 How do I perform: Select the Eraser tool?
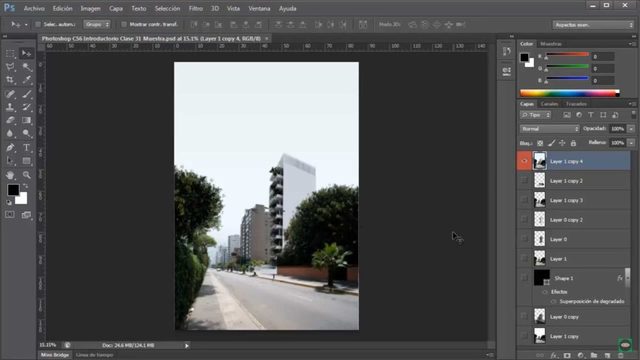[10, 120]
